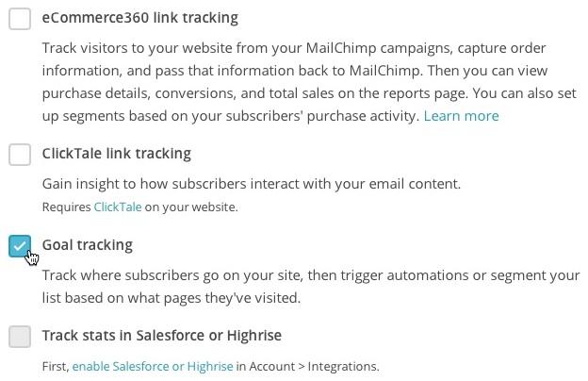Click the up segments based on purchase activity line
The height and width of the screenshot is (381, 588).
click(230, 116)
